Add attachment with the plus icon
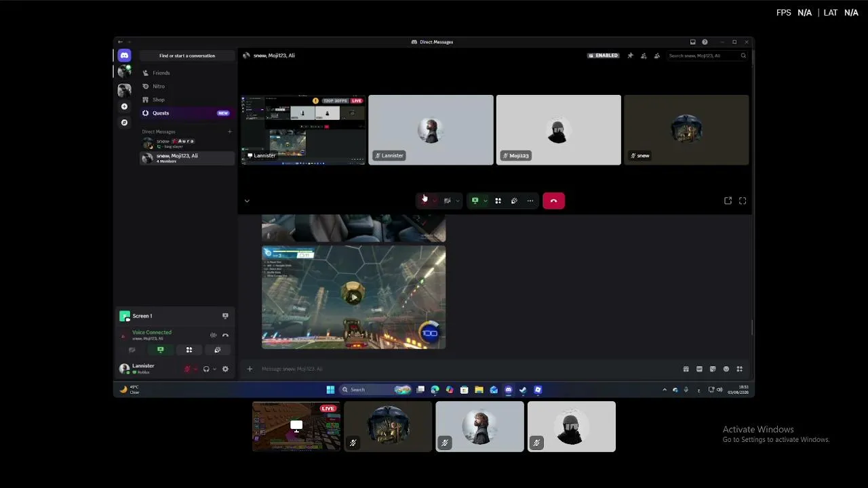868x488 pixels. pyautogui.click(x=250, y=369)
